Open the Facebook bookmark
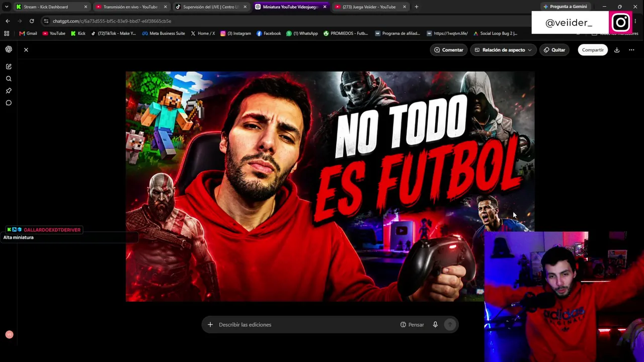644x362 pixels. click(269, 33)
